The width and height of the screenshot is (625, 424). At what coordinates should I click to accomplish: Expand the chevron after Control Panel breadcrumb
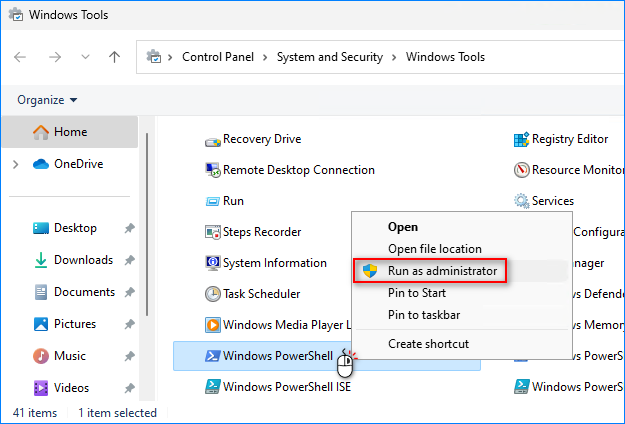click(265, 57)
